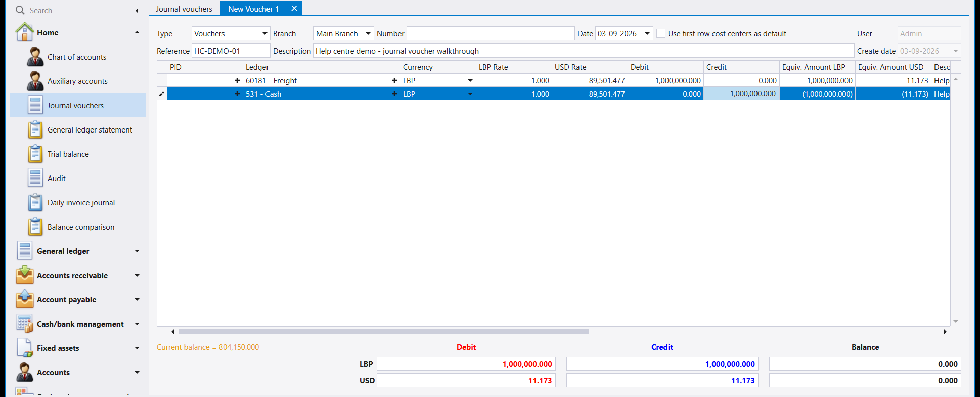Expand the Accounts receivable section arrow
This screenshot has width=980, height=397.
(x=137, y=275)
